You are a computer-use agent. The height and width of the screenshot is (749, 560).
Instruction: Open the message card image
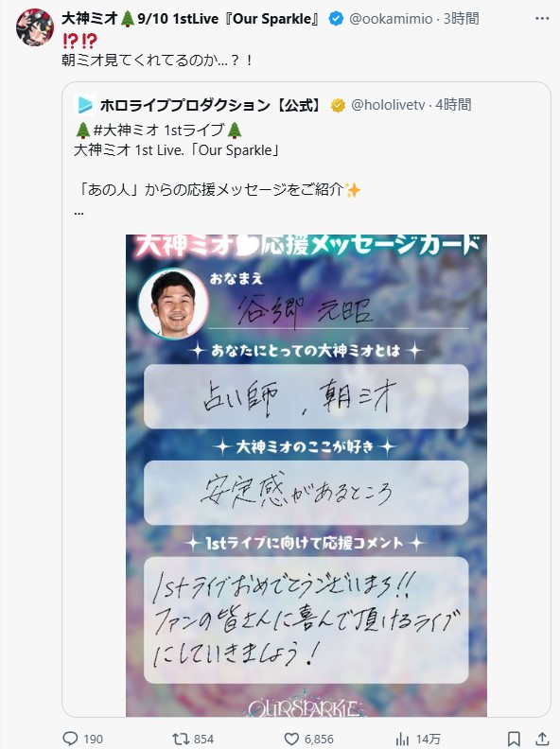click(x=306, y=476)
